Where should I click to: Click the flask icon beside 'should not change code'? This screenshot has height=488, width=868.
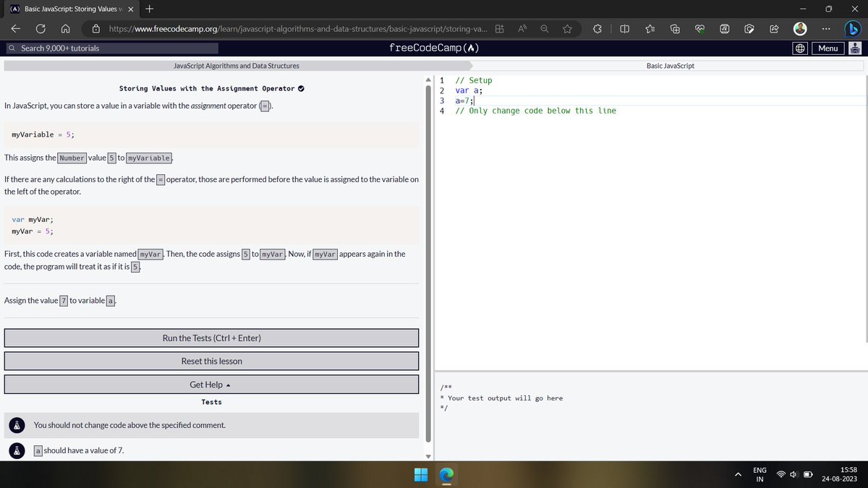coord(16,425)
